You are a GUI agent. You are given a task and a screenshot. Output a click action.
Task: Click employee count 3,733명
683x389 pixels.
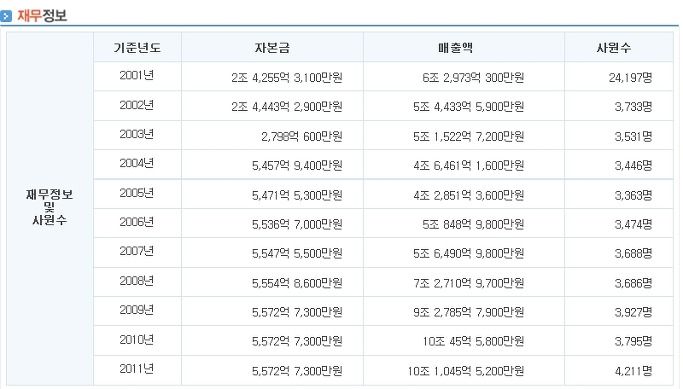[x=633, y=107]
